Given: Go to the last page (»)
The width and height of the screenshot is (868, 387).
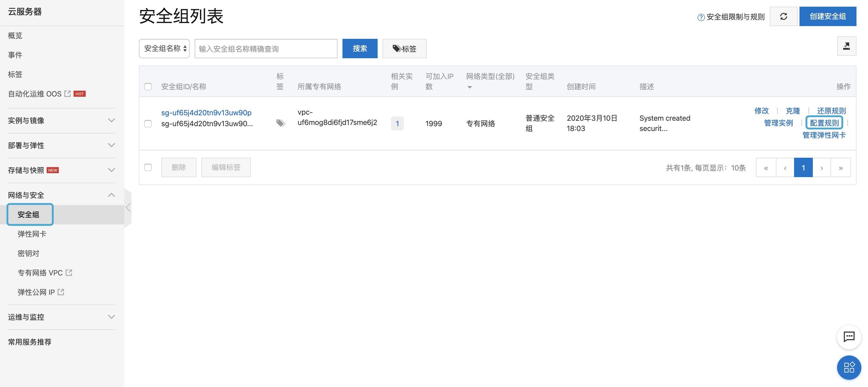Looking at the screenshot, I should coord(841,167).
